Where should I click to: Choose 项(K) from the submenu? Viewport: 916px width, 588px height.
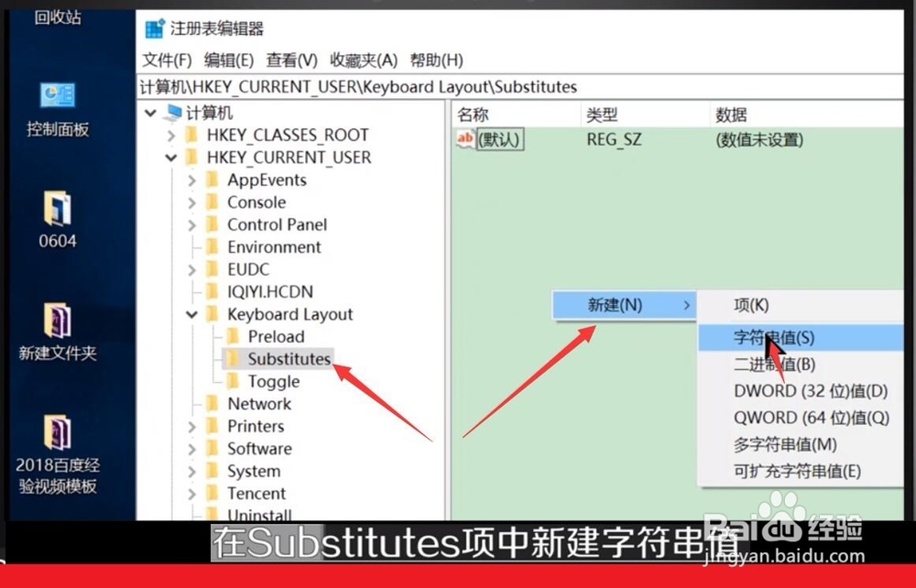(x=801, y=305)
